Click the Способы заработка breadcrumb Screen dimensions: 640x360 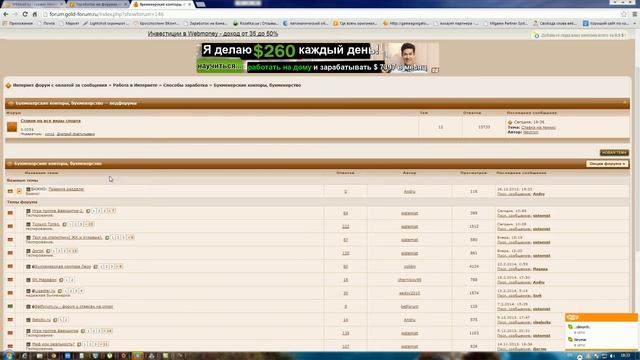(185, 85)
